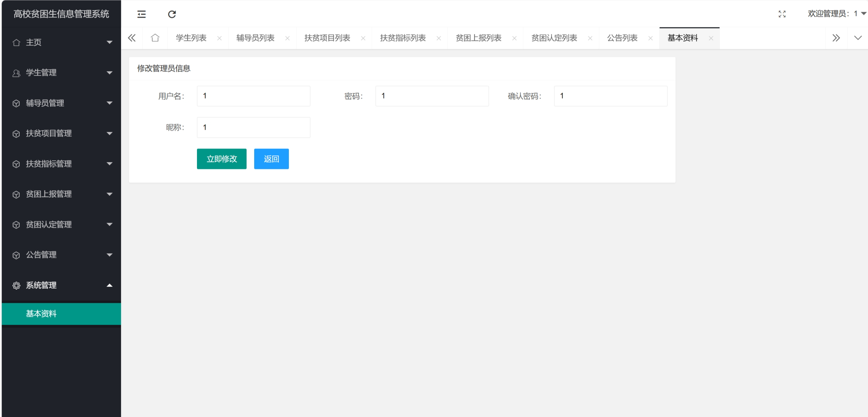The height and width of the screenshot is (417, 868).
Task: Expand the 贫困认定管理 menu
Action: (110, 224)
